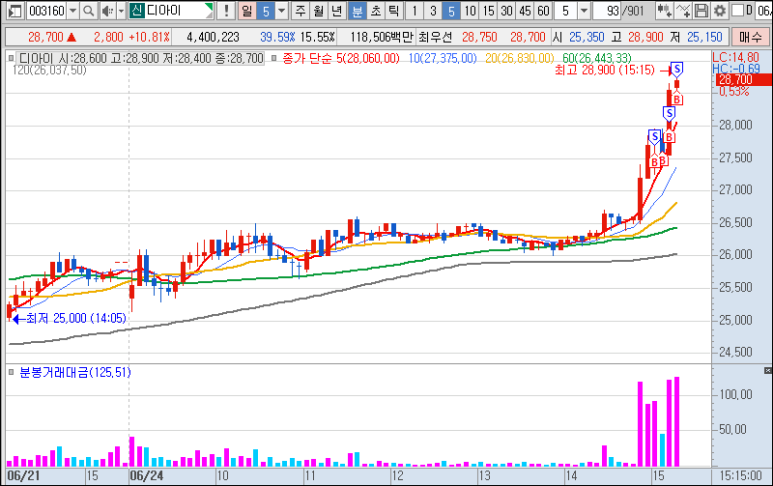
Task: Switch to highlighted 5-minute interval button
Action: pyautogui.click(x=452, y=10)
